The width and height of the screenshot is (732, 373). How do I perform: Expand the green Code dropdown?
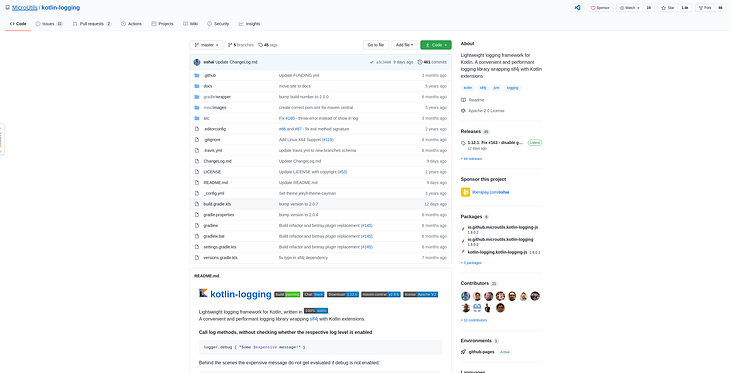(x=436, y=45)
